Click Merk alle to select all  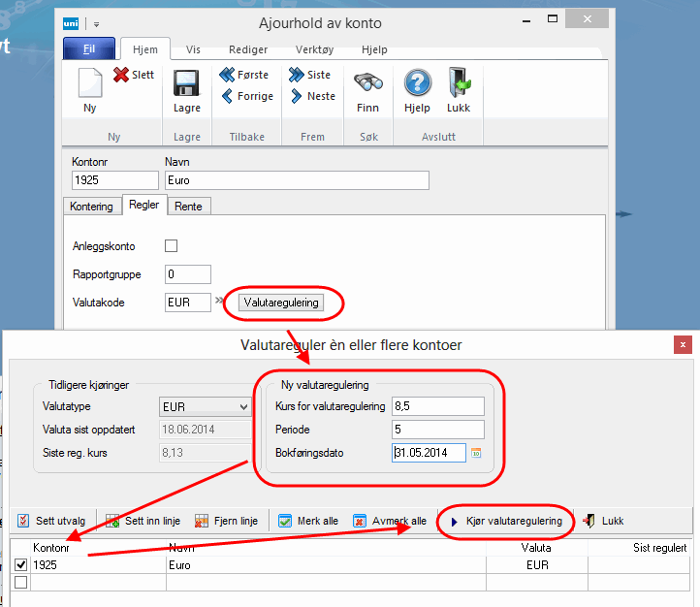[x=308, y=521]
